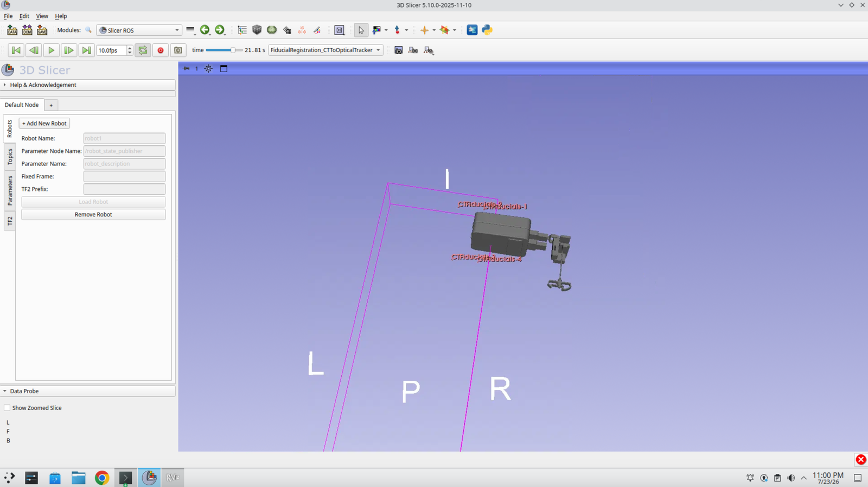Capture a screenshot with the camera icon
868x487 pixels.
[x=398, y=50]
